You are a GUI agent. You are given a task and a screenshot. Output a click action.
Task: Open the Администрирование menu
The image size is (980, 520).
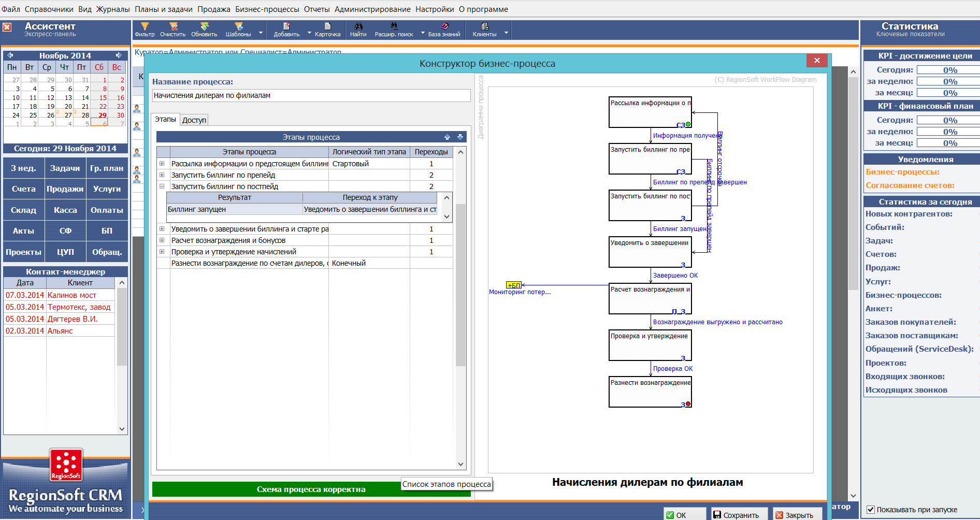click(x=372, y=9)
